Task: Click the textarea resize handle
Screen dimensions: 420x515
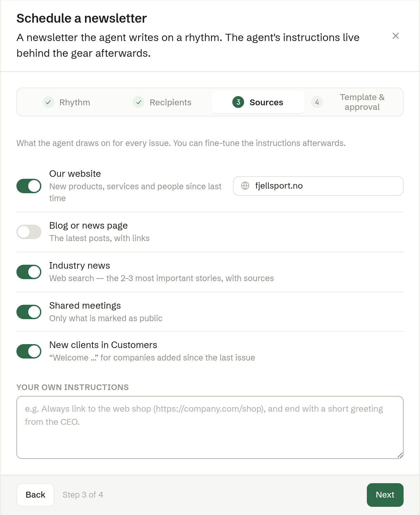Action: point(400,455)
